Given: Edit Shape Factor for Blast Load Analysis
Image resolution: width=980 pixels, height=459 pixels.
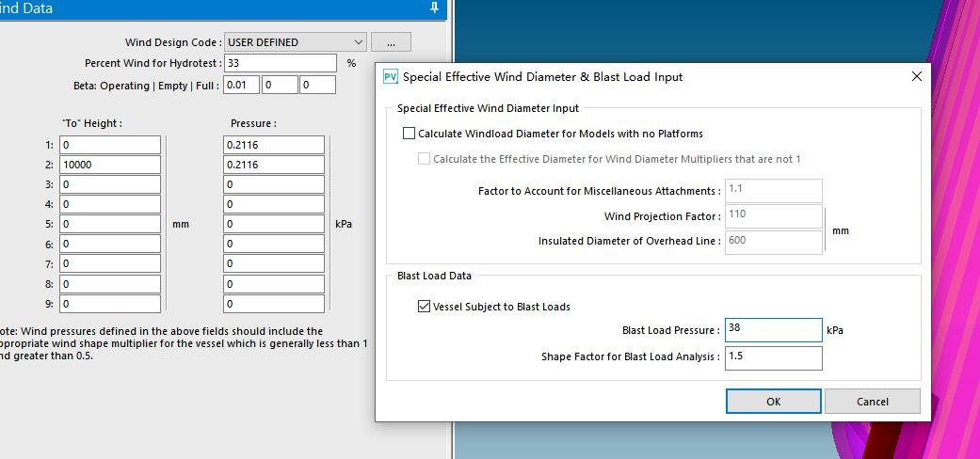Looking at the screenshot, I should click(x=773, y=357).
